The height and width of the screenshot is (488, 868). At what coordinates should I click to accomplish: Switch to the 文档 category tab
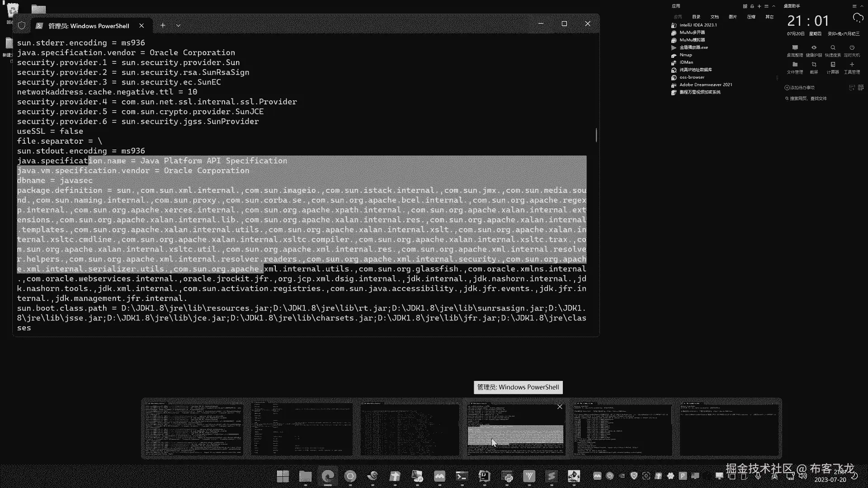point(714,17)
